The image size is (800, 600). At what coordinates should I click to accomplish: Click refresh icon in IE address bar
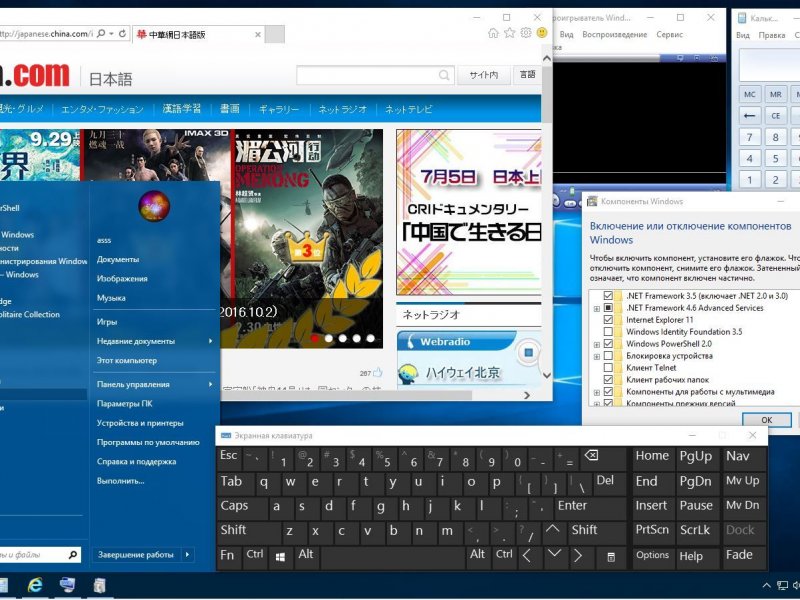[x=122, y=34]
